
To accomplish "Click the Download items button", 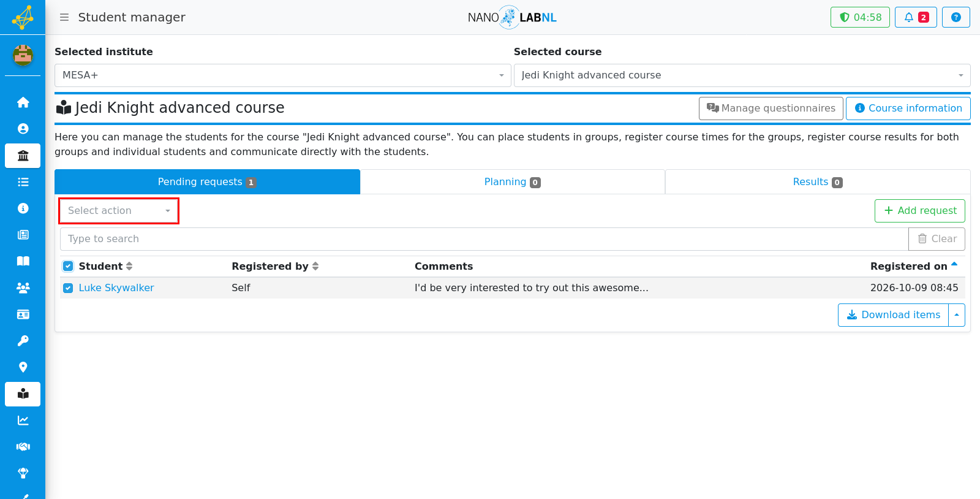I will pyautogui.click(x=893, y=315).
